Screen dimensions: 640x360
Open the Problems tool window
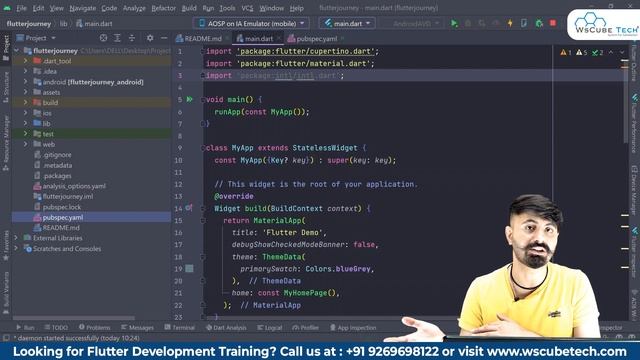94,327
